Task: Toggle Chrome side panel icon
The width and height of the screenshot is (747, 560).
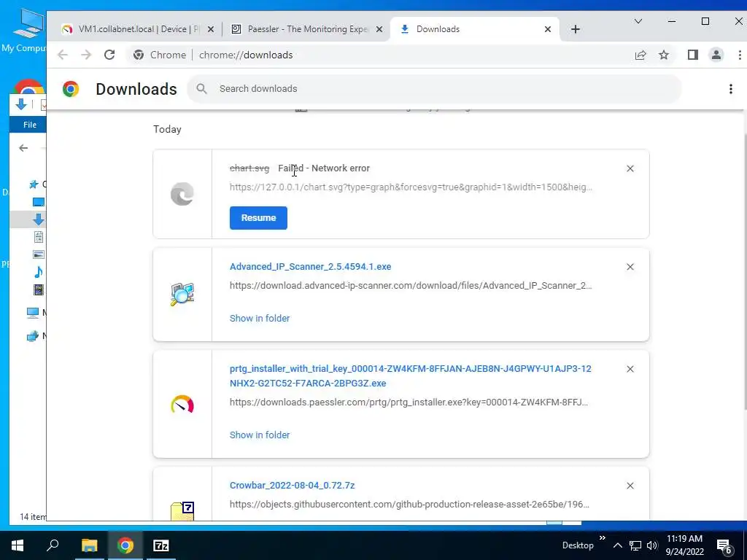Action: pyautogui.click(x=693, y=55)
